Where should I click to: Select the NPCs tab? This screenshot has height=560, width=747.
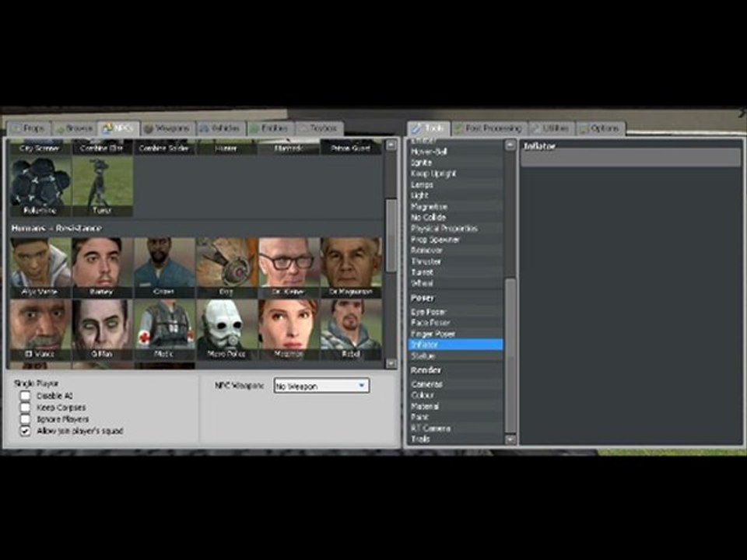[118, 128]
